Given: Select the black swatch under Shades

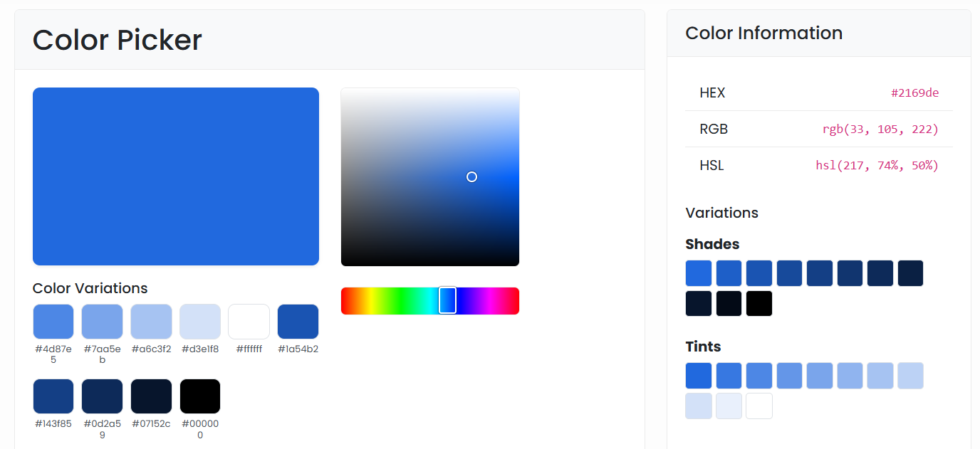Looking at the screenshot, I should pos(759,303).
